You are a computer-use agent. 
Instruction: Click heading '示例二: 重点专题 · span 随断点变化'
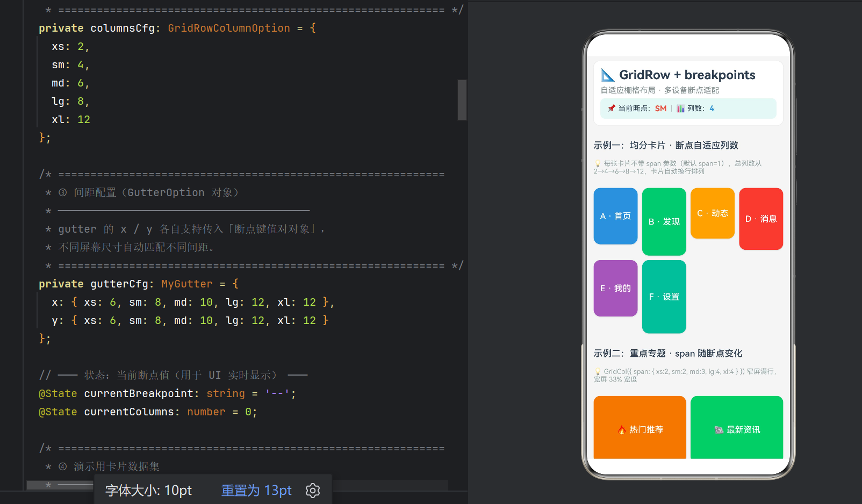(x=667, y=353)
